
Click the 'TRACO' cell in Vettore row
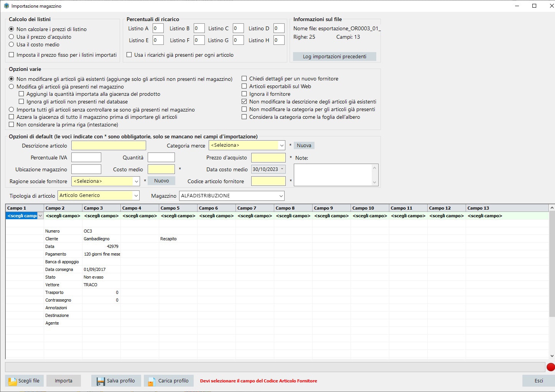point(101,285)
